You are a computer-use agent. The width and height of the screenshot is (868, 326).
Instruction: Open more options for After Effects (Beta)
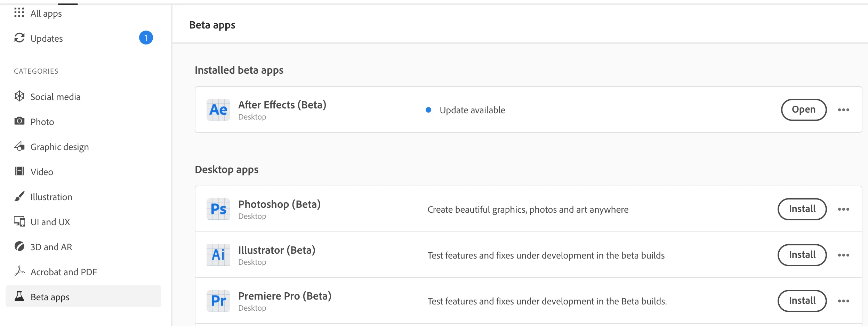(x=844, y=110)
